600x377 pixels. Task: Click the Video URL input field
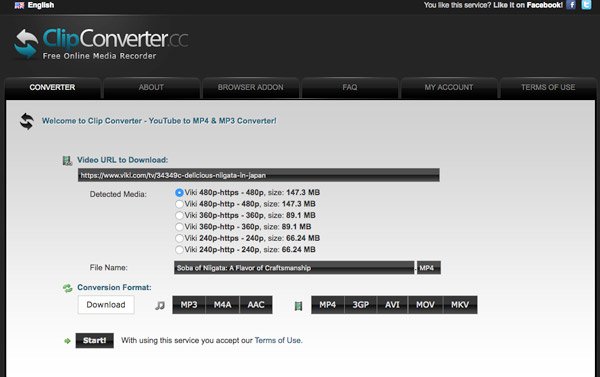point(259,175)
